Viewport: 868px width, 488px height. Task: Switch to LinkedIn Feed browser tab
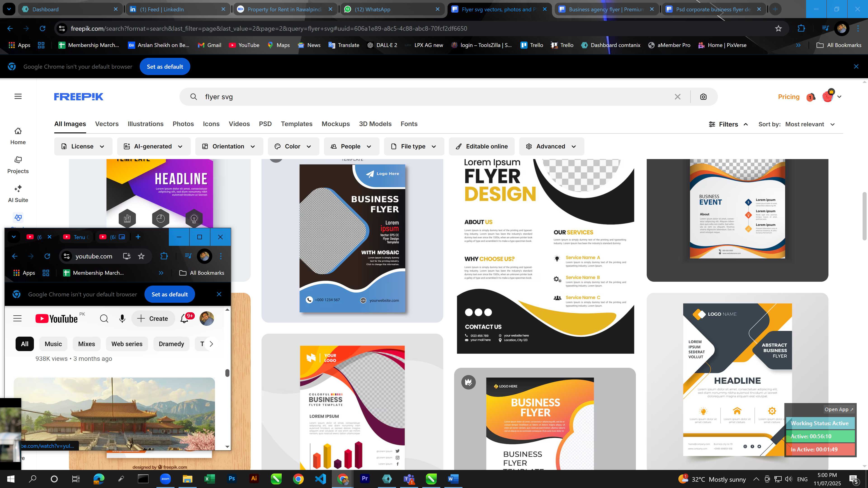tap(178, 9)
